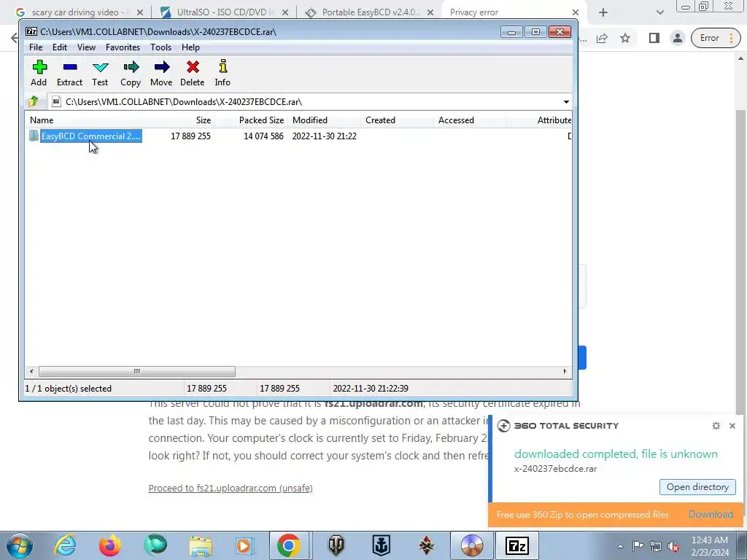Click the 17 889 255 size cell
The height and width of the screenshot is (560, 747).
(x=190, y=136)
